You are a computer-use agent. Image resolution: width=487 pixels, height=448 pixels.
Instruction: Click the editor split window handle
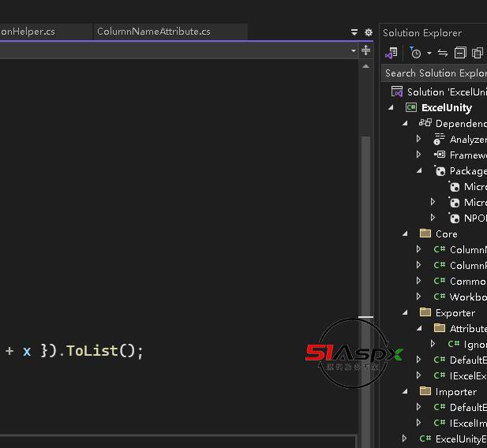pos(366,50)
